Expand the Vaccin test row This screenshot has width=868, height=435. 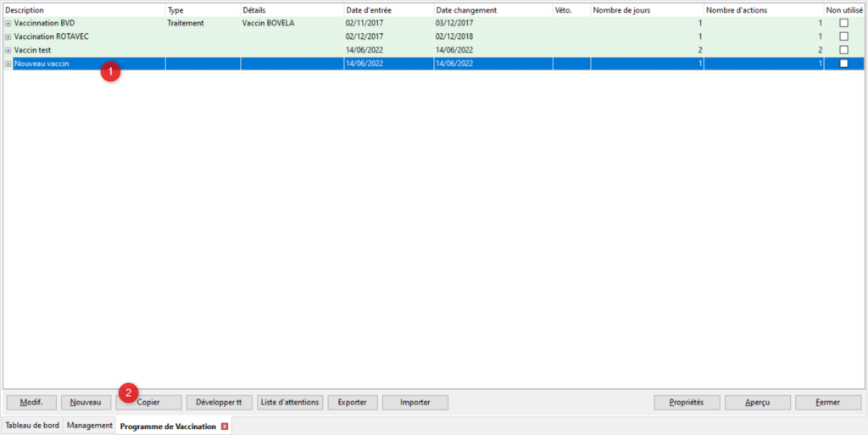(8, 51)
